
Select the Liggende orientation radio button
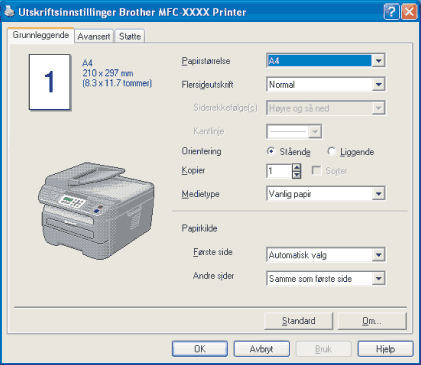(331, 152)
